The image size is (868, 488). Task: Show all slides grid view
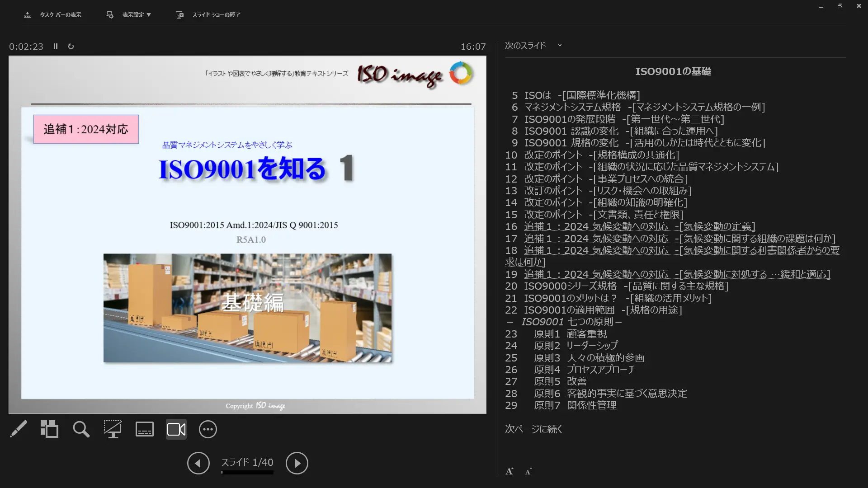(49, 429)
